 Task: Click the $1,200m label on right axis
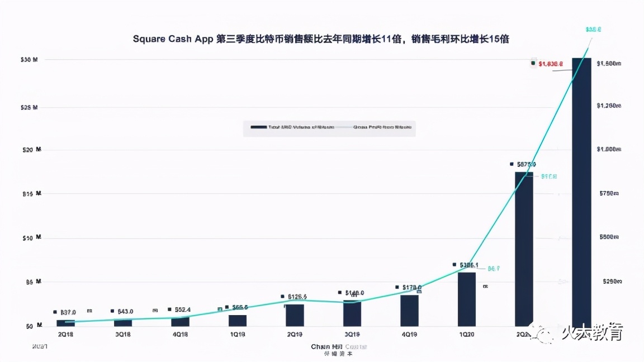(x=609, y=106)
